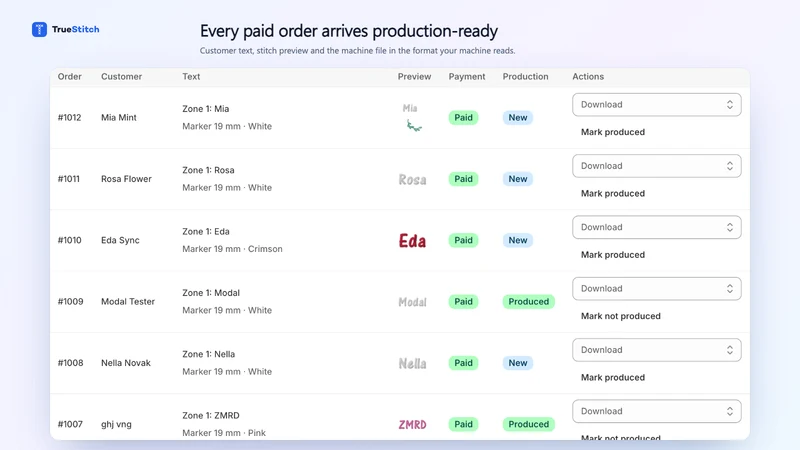Open the Download dropdown for order #1008
The width and height of the screenshot is (800, 450).
[x=657, y=349]
